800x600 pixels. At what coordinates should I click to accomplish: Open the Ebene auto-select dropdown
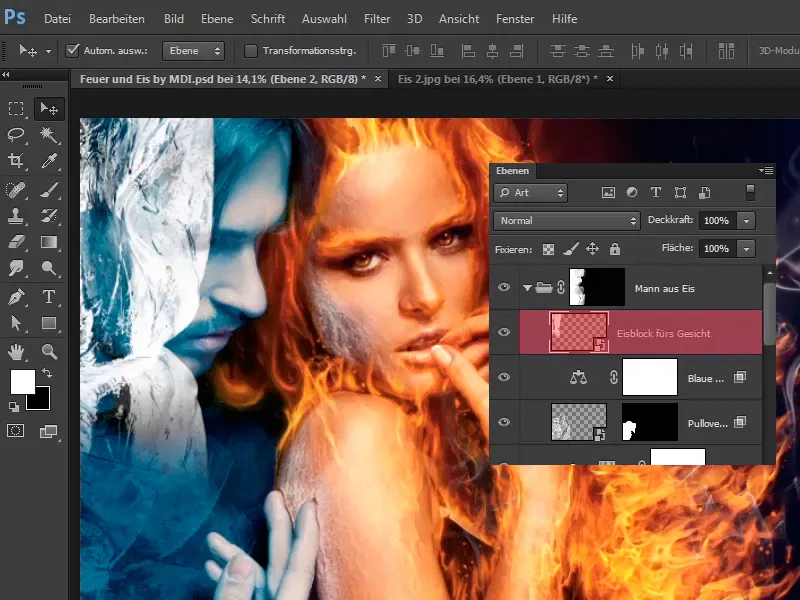[x=193, y=51]
